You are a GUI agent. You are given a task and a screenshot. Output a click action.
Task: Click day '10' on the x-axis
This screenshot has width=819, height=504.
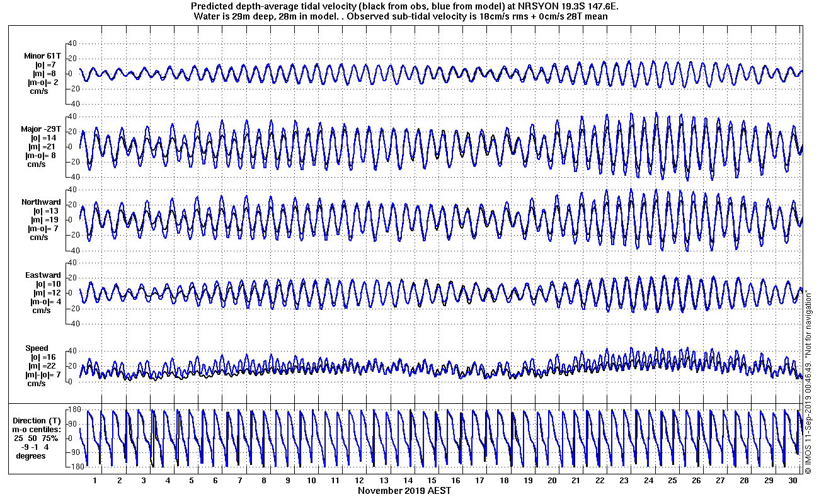coord(312,480)
